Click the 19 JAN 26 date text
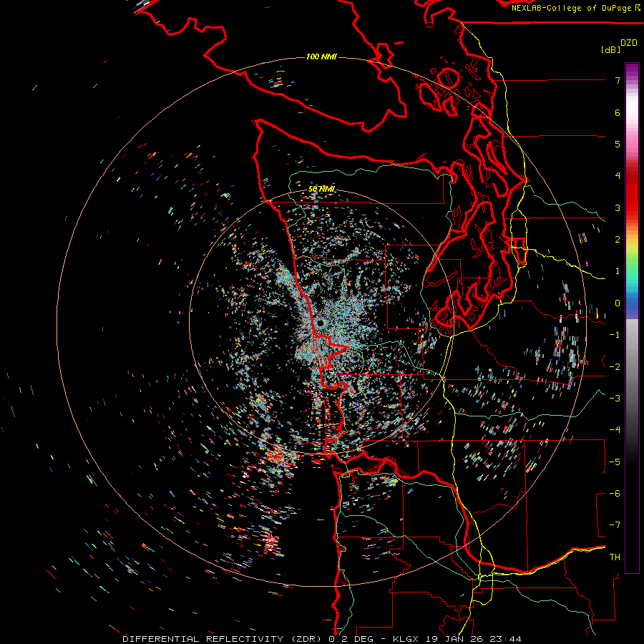The height and width of the screenshot is (644, 644). [453, 639]
